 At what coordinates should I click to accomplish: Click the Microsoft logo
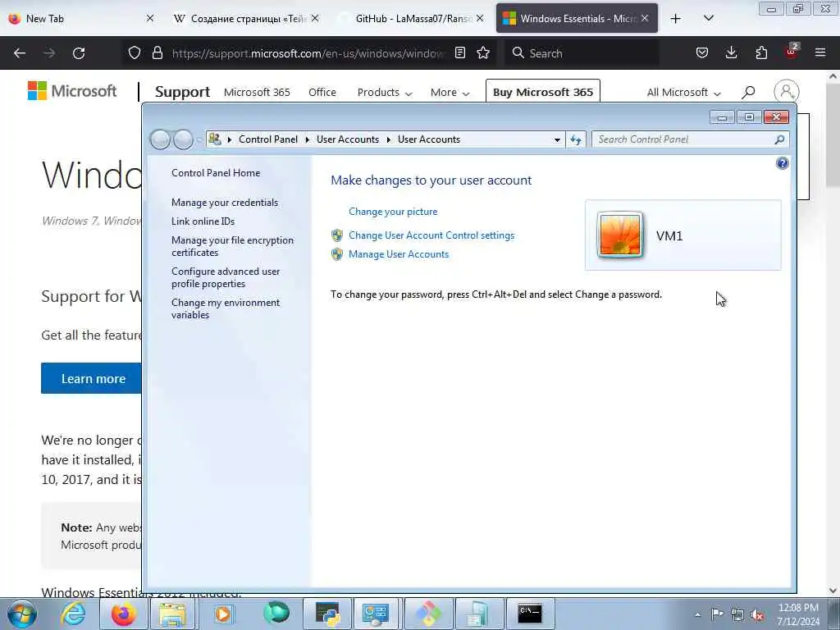[72, 91]
